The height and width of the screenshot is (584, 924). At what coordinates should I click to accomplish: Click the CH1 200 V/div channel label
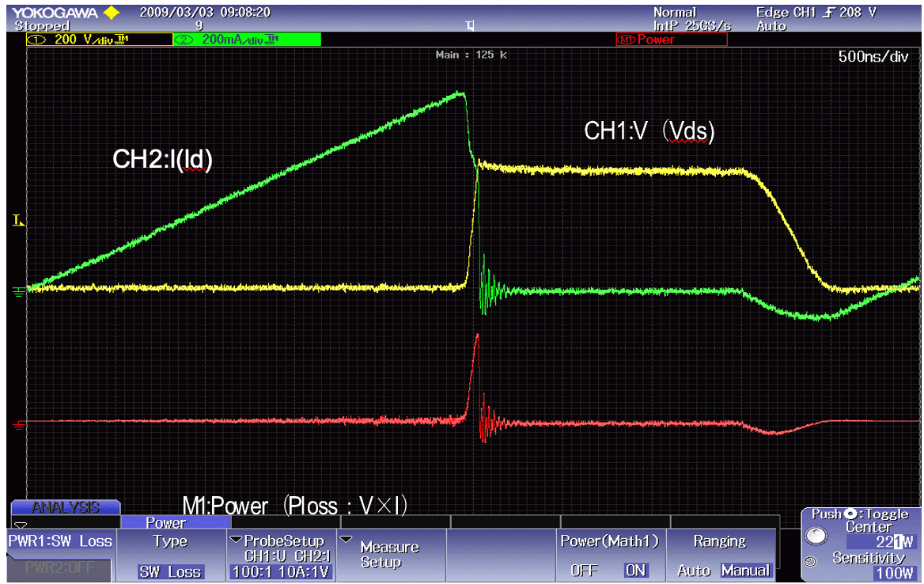coord(98,40)
